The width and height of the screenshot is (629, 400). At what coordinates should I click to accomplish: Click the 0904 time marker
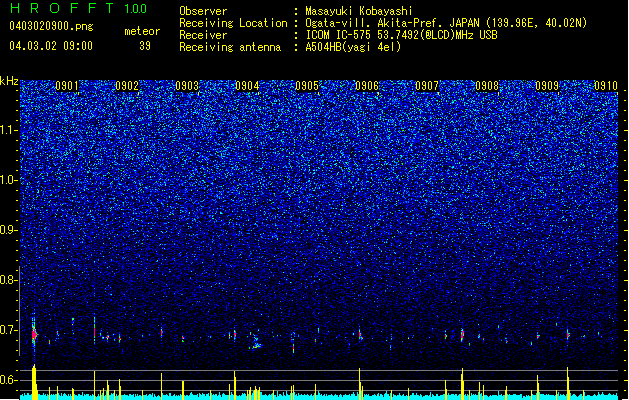247,86
